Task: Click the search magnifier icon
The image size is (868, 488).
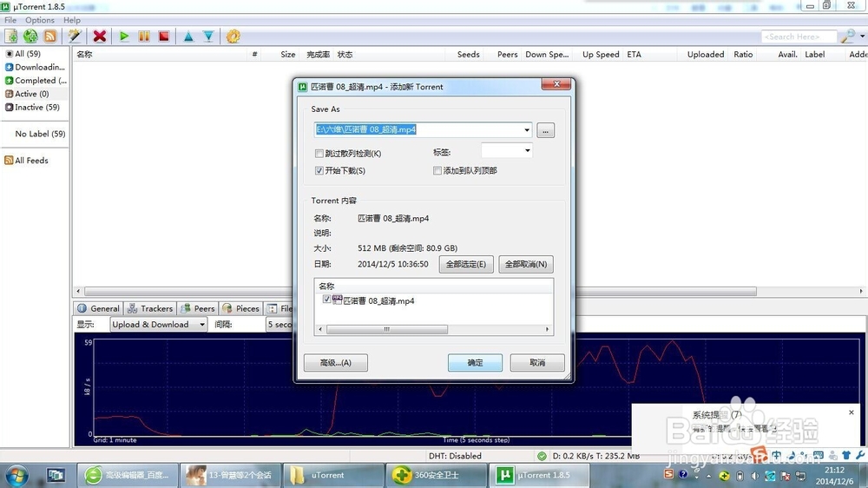Action: pos(847,36)
